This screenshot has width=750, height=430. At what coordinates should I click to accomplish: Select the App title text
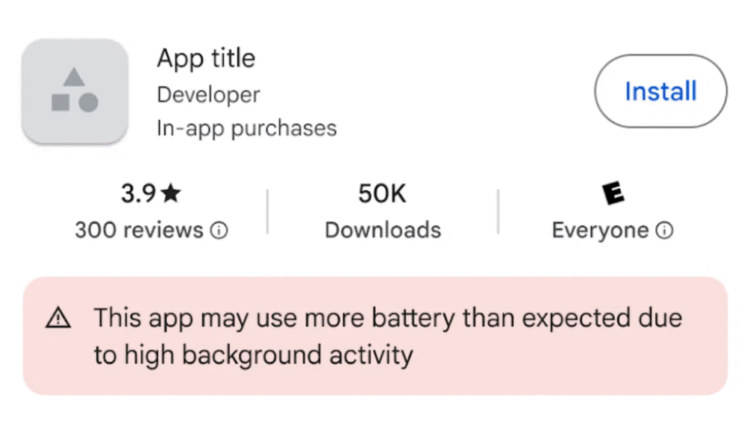pyautogui.click(x=206, y=58)
